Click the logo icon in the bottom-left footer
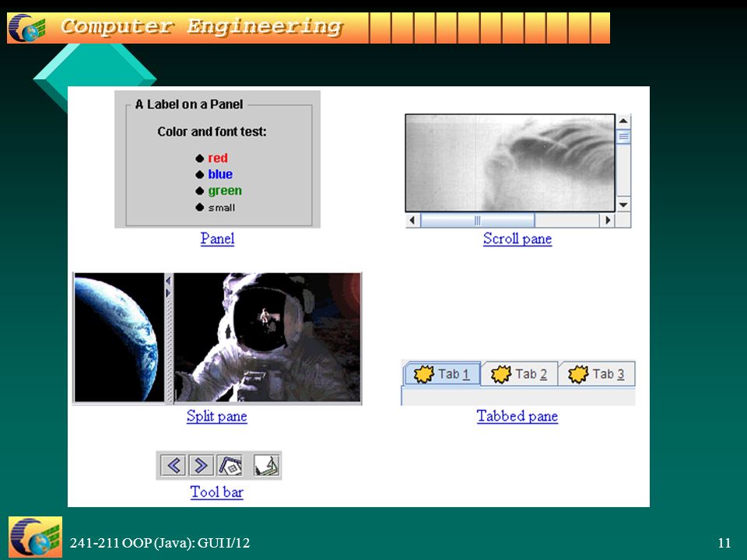Viewport: 747px width, 560px height. tap(35, 537)
